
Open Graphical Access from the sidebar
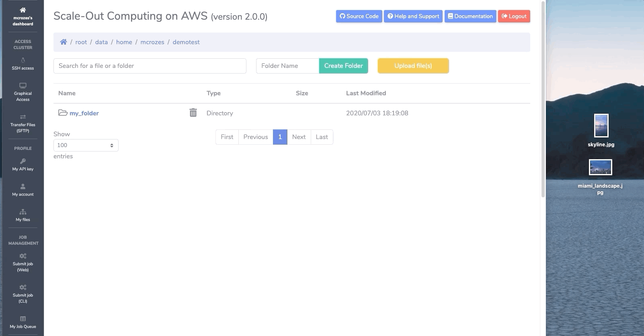pos(23,92)
